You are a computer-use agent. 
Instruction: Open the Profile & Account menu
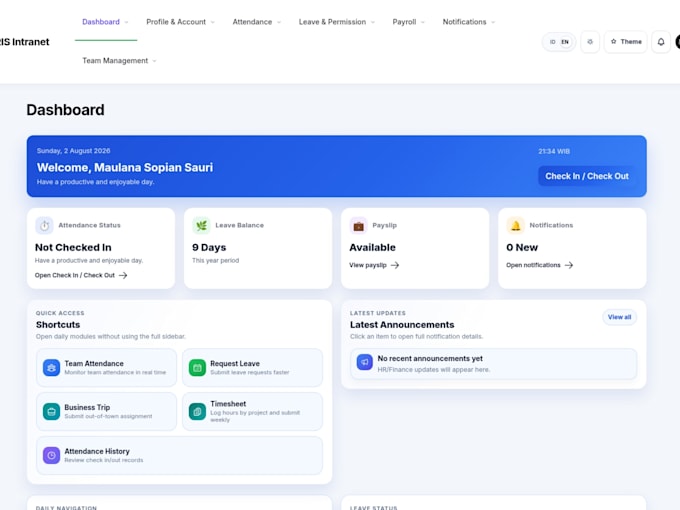coord(176,22)
